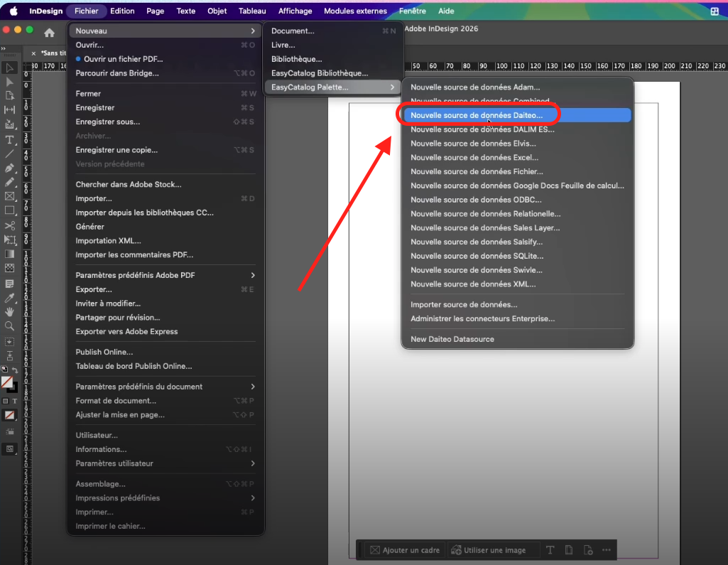Click the Apply None swatch
This screenshot has height=565, width=728.
[x=9, y=415]
